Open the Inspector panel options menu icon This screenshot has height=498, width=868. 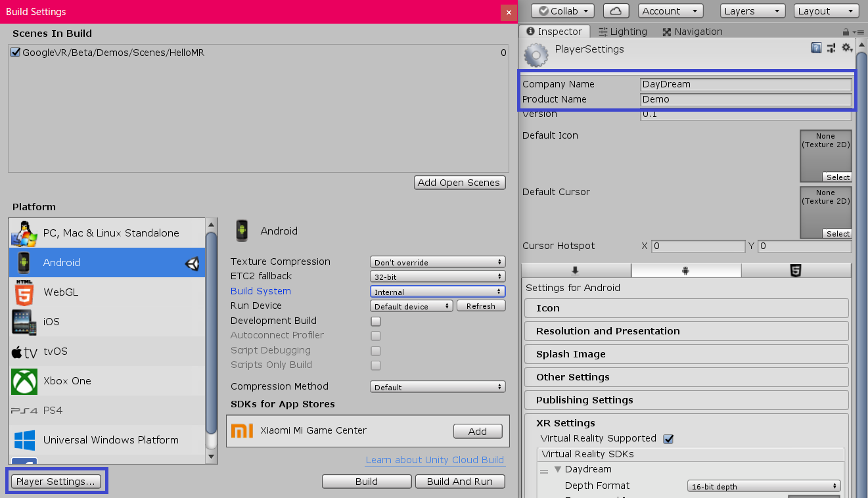tap(858, 32)
